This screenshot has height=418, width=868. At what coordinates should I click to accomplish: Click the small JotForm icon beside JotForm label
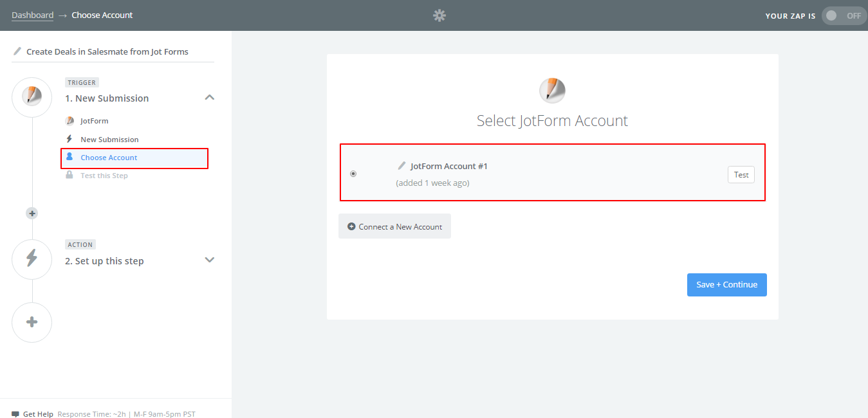(x=69, y=121)
